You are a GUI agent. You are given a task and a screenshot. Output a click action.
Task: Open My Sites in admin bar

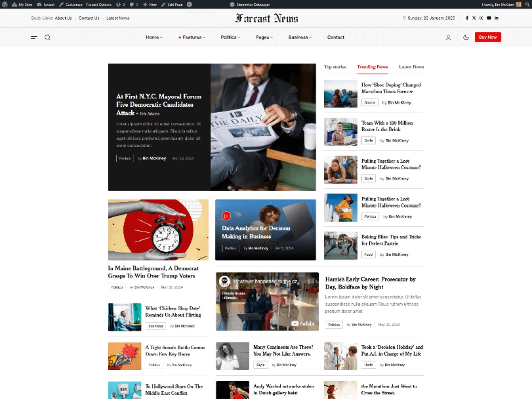coord(22,4)
